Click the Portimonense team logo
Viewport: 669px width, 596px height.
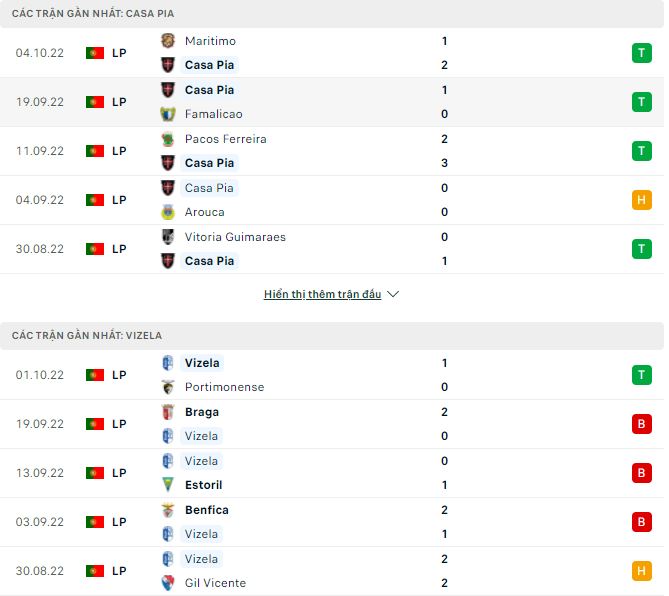(168, 387)
